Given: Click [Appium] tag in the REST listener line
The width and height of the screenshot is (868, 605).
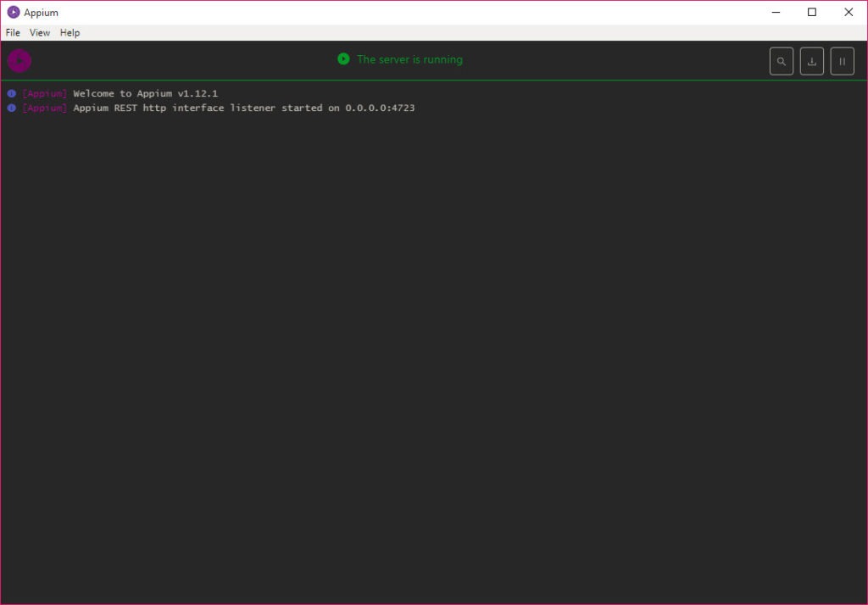Looking at the screenshot, I should point(45,108).
